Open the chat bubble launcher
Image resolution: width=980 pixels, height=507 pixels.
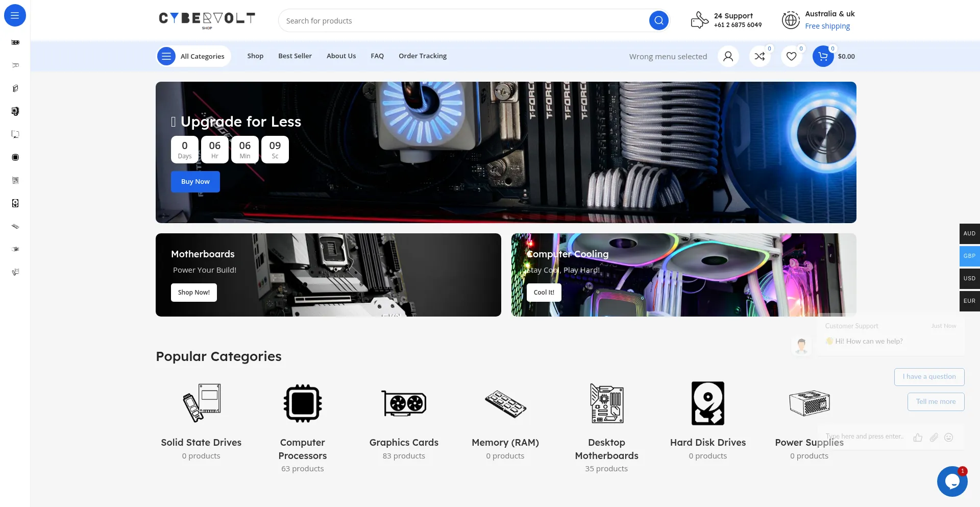(x=952, y=481)
